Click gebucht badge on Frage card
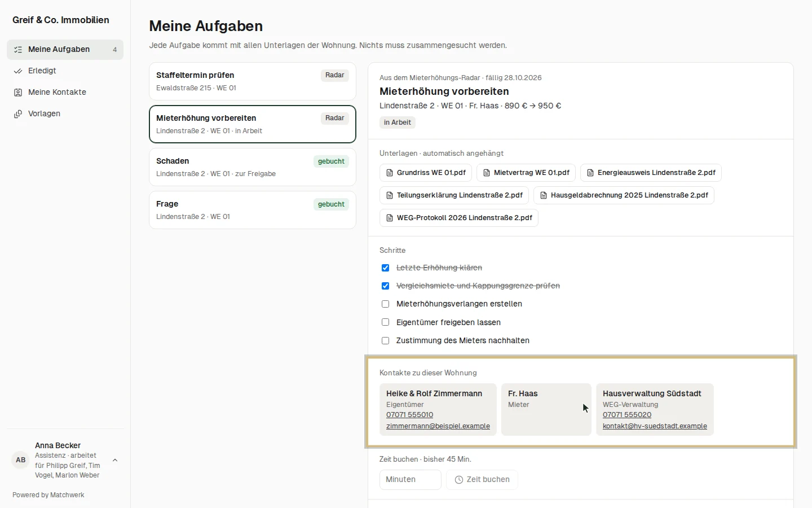 point(331,204)
